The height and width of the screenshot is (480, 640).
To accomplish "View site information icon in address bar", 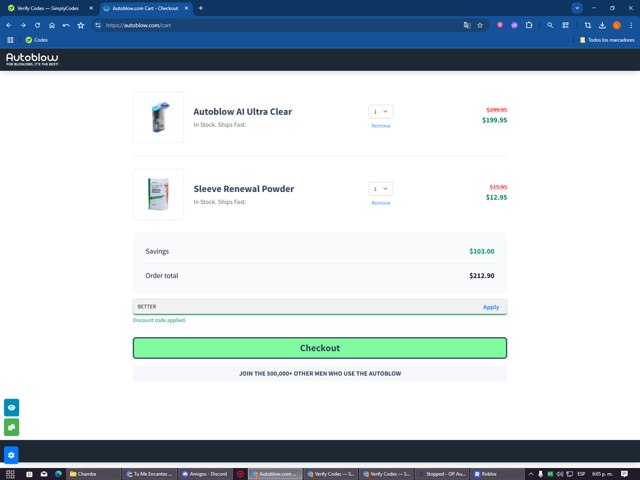I will tap(98, 25).
